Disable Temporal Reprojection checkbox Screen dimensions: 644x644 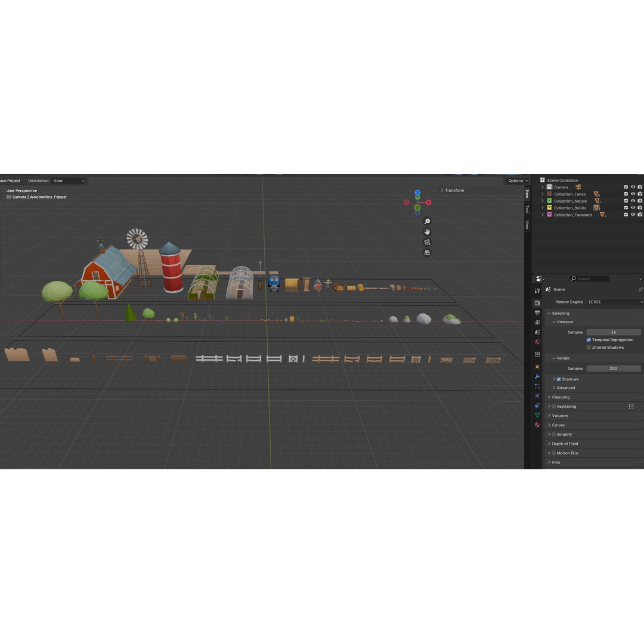(589, 340)
